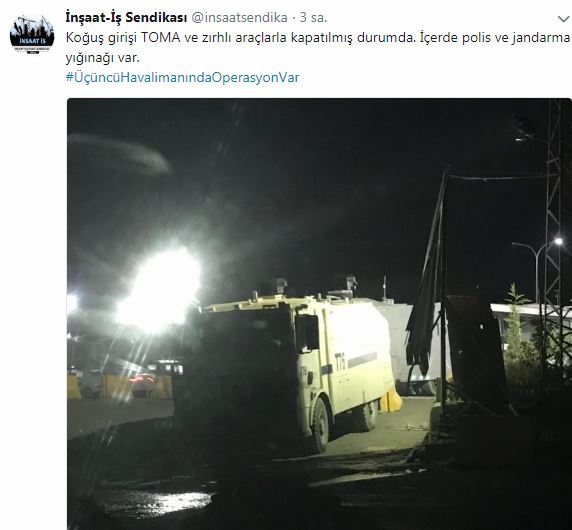Open the @insaatsendika handle link

pos(240,18)
